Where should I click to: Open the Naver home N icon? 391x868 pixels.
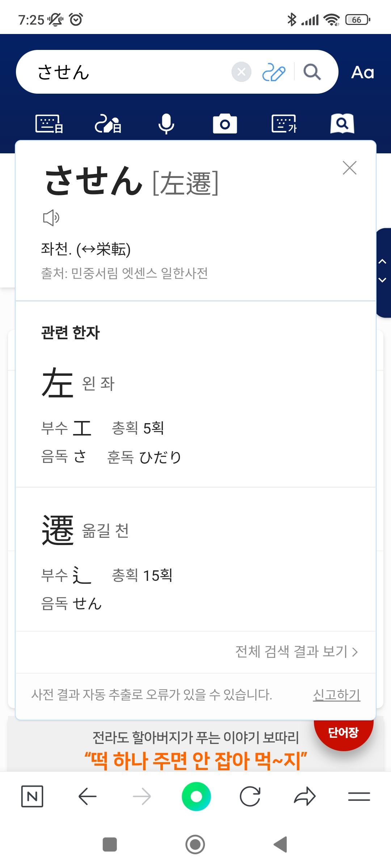pyautogui.click(x=32, y=796)
